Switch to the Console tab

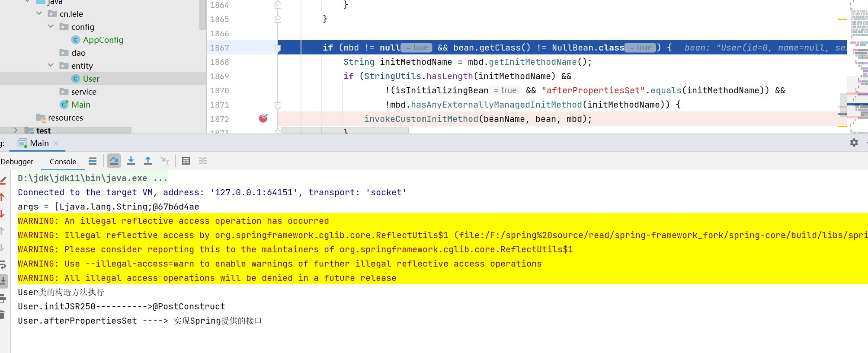(x=63, y=162)
